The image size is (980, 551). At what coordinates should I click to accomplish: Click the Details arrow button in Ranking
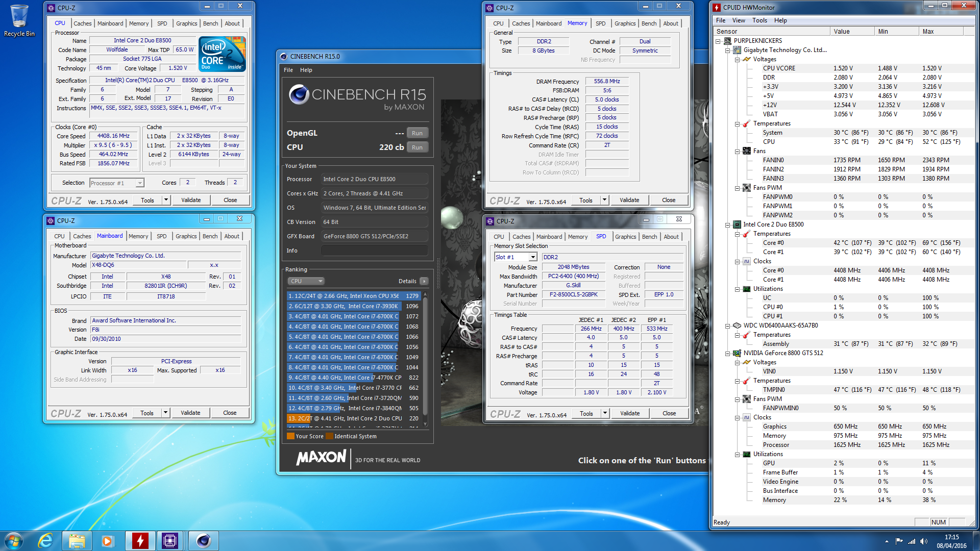pos(424,281)
